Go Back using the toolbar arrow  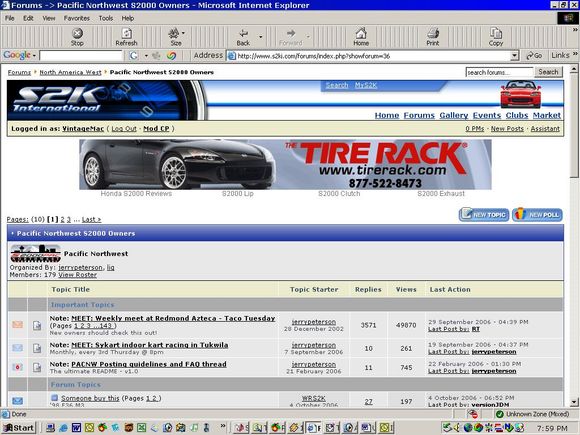pyautogui.click(x=243, y=37)
